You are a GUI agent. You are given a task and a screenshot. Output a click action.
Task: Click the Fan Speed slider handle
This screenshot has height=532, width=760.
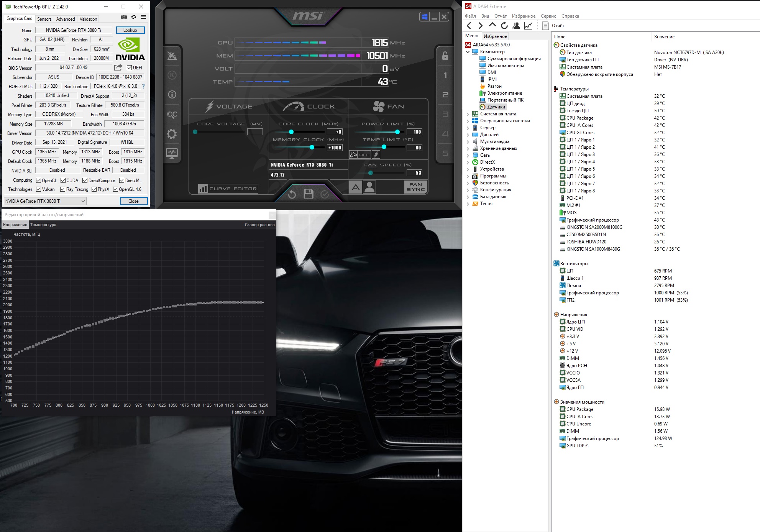point(370,173)
